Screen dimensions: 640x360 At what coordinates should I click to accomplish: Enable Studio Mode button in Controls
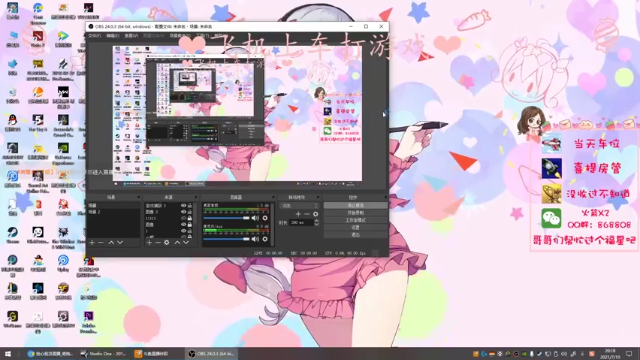coord(356,220)
